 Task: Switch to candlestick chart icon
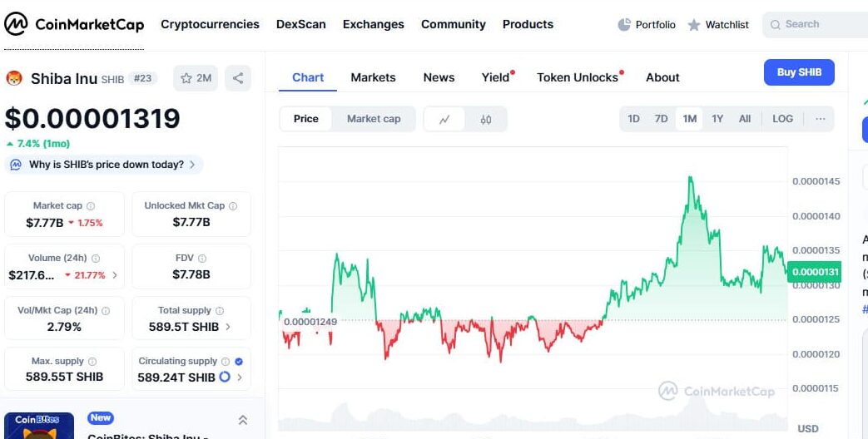point(486,119)
